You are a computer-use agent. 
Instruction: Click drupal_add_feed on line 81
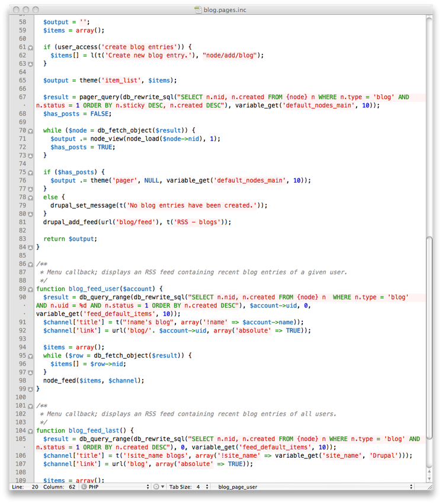pos(71,222)
